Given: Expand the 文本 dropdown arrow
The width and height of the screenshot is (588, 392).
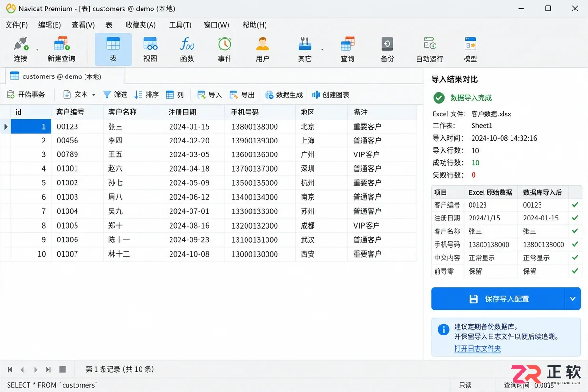Looking at the screenshot, I should (x=94, y=95).
